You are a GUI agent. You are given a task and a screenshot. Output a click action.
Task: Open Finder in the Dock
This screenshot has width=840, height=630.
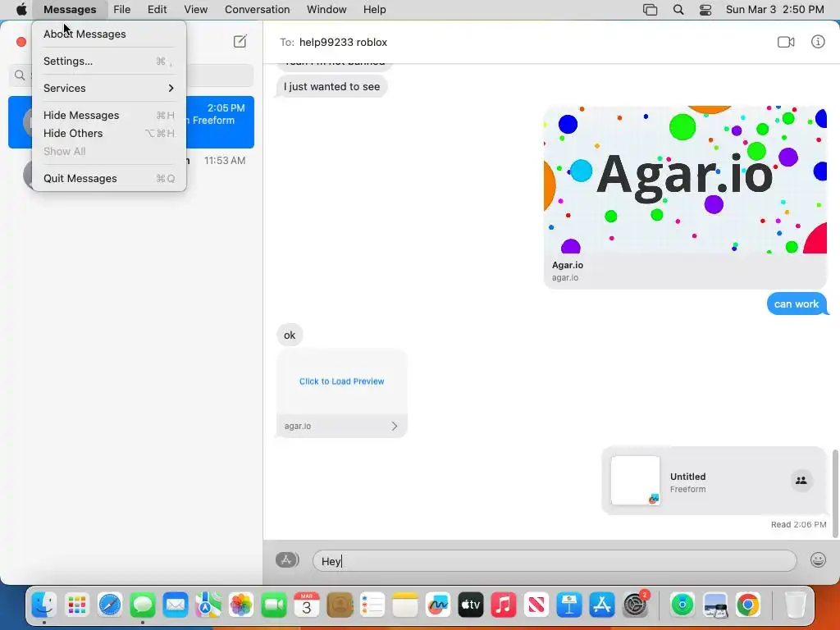[44, 605]
